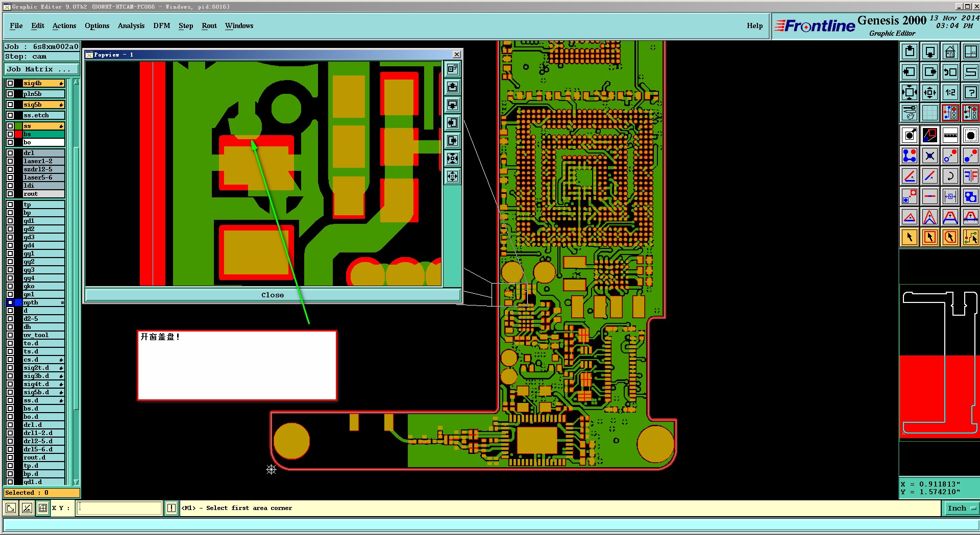Click the zoom out shrink-arrows icon
This screenshot has height=535, width=980.
pyautogui.click(x=930, y=92)
